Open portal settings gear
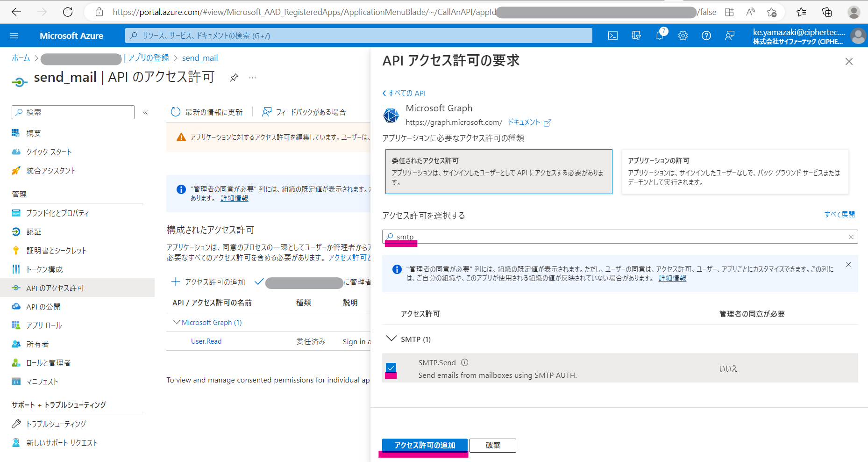This screenshot has height=462, width=868. pyautogui.click(x=683, y=36)
